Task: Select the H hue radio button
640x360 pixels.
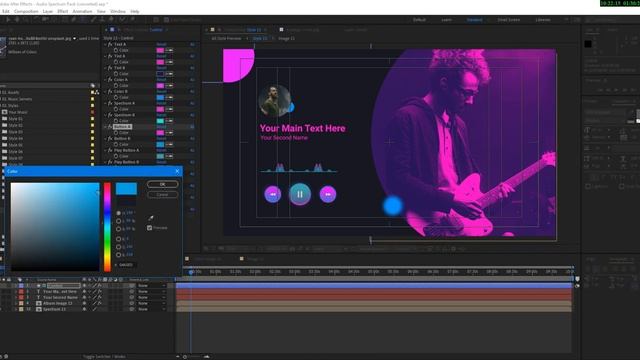Action: coord(118,213)
